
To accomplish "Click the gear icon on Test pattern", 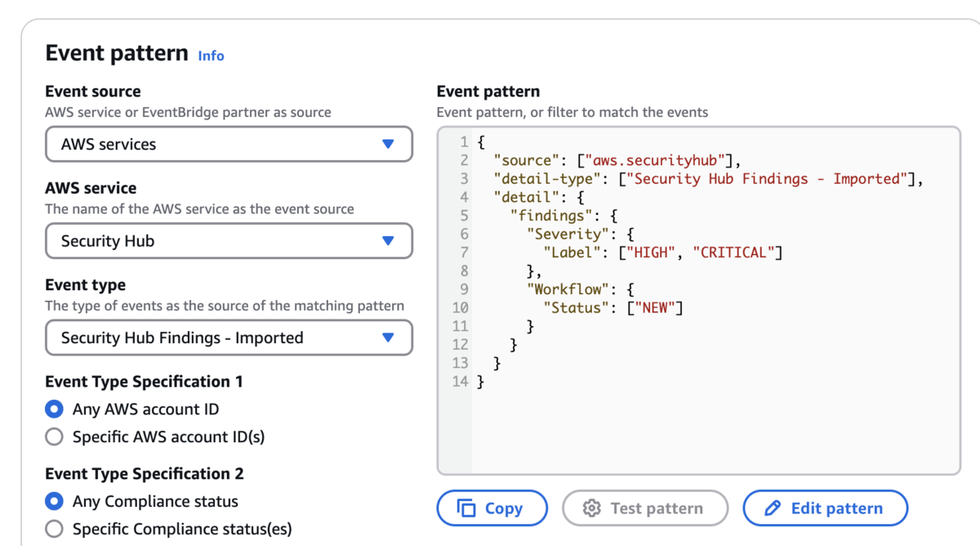I will pos(592,508).
